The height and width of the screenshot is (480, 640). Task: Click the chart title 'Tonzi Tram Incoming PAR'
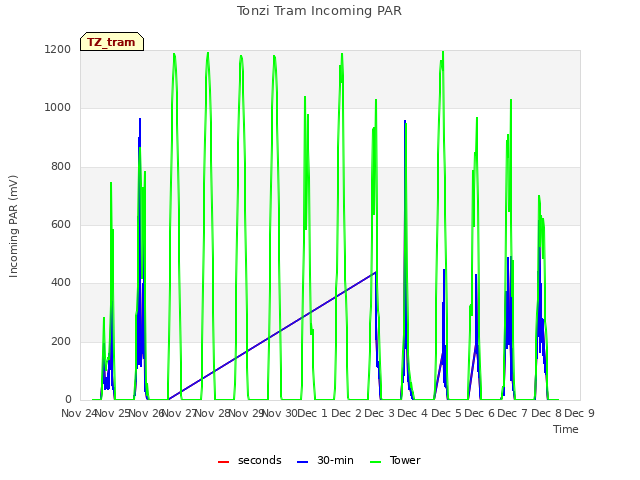[319, 11]
